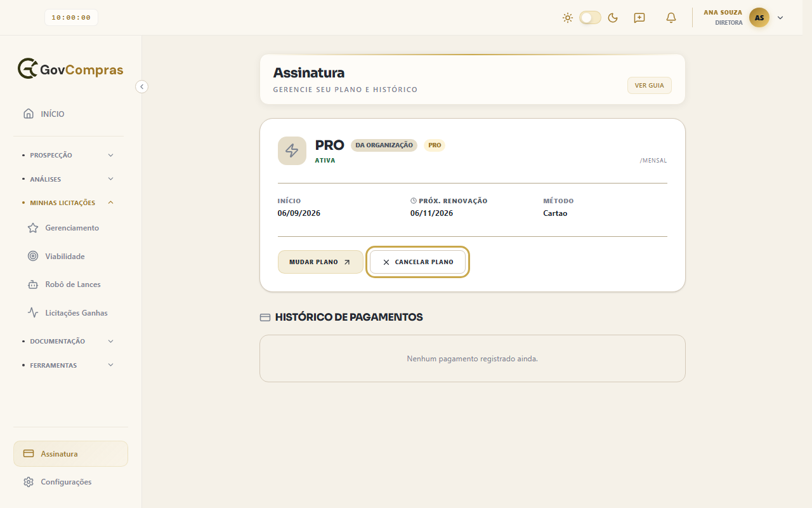The image size is (812, 508).
Task: Expand the Prospecção section
Action: 69,155
